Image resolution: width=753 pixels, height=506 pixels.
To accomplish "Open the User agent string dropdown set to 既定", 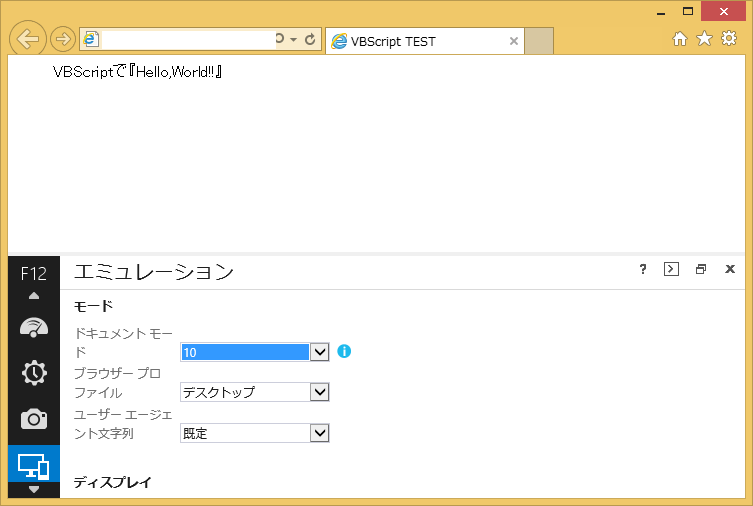I will pyautogui.click(x=255, y=433).
